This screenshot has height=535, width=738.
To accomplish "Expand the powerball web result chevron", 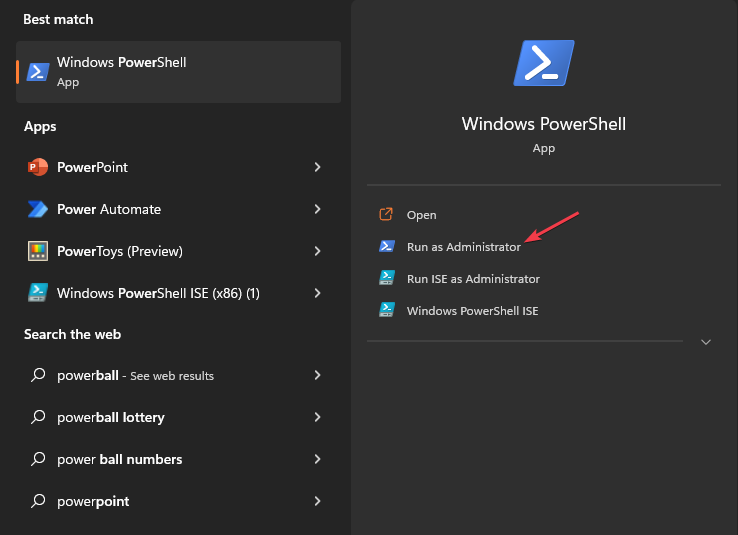I will click(317, 375).
